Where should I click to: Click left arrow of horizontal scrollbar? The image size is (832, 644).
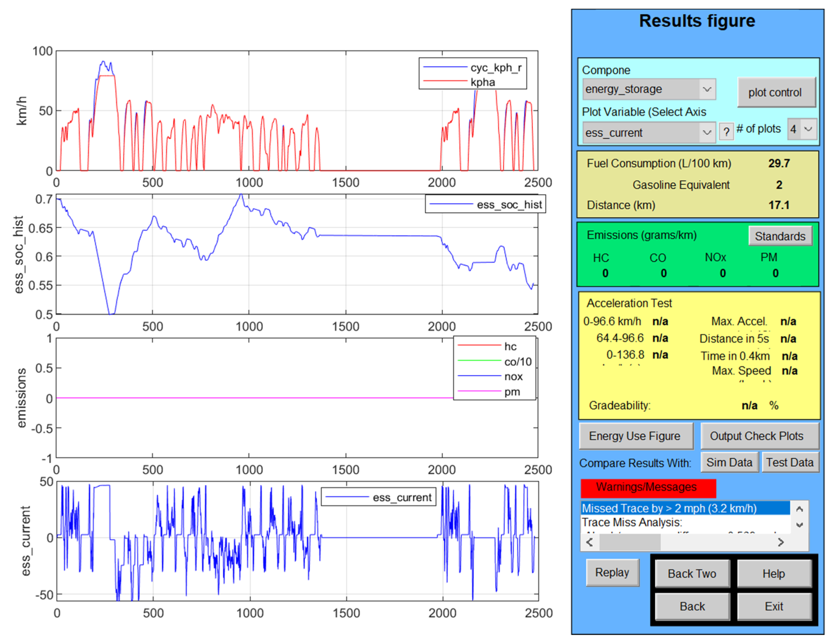tap(589, 542)
